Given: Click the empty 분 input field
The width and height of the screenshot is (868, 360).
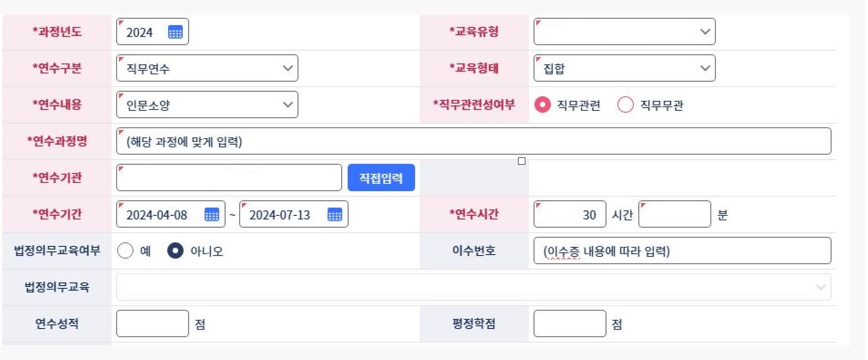Looking at the screenshot, I should tap(675, 214).
